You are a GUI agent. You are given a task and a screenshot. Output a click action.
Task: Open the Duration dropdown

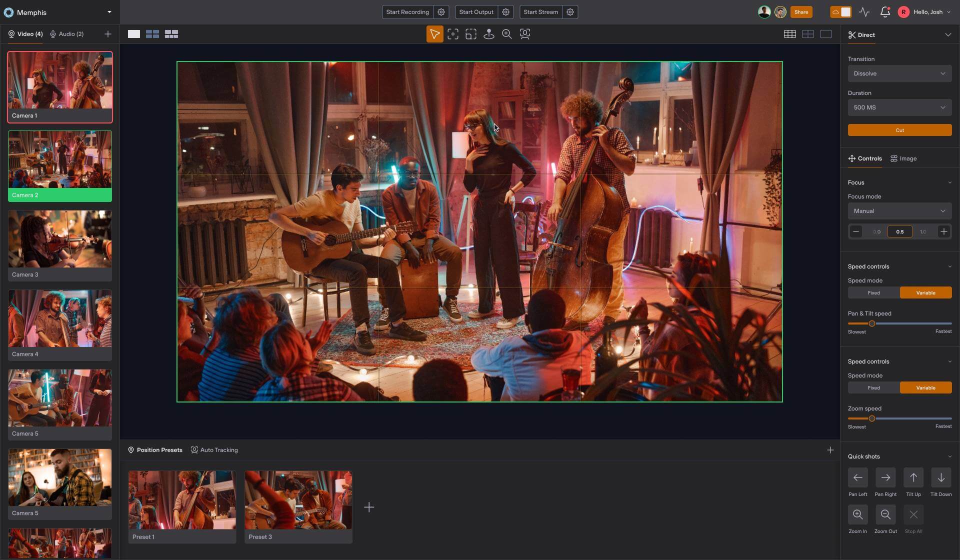coord(899,107)
